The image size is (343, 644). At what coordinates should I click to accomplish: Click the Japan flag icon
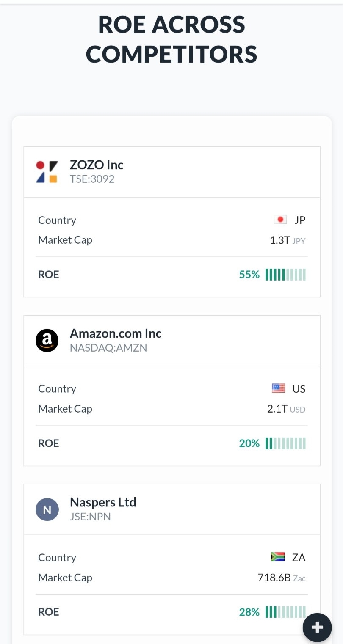pos(280,220)
